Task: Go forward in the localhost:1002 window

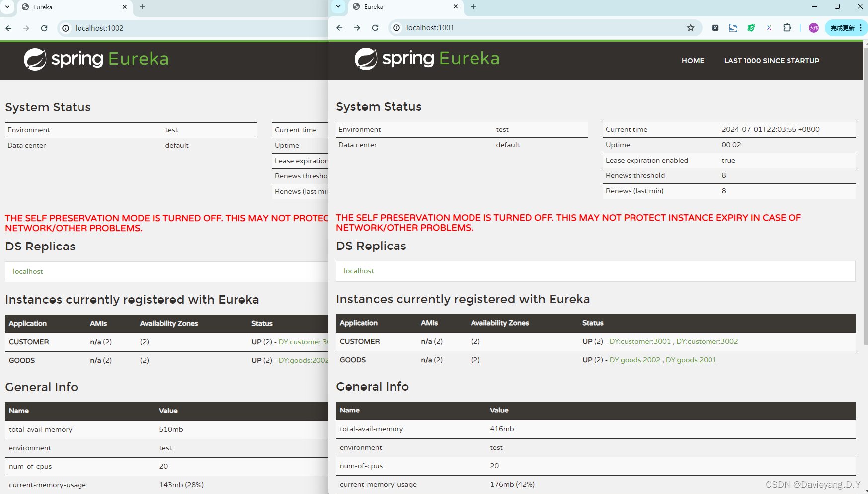Action: 26,28
